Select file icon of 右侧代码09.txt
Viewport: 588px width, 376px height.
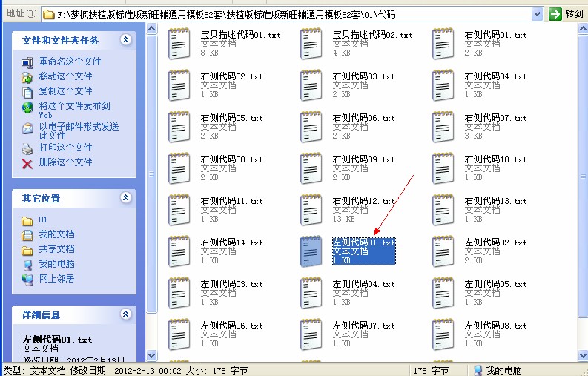tap(311, 168)
